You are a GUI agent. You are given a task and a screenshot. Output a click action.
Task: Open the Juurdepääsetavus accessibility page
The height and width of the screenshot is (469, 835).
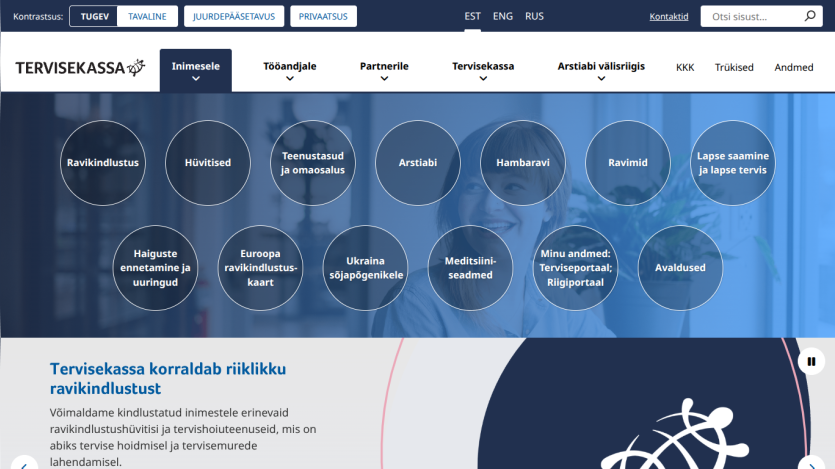click(234, 17)
